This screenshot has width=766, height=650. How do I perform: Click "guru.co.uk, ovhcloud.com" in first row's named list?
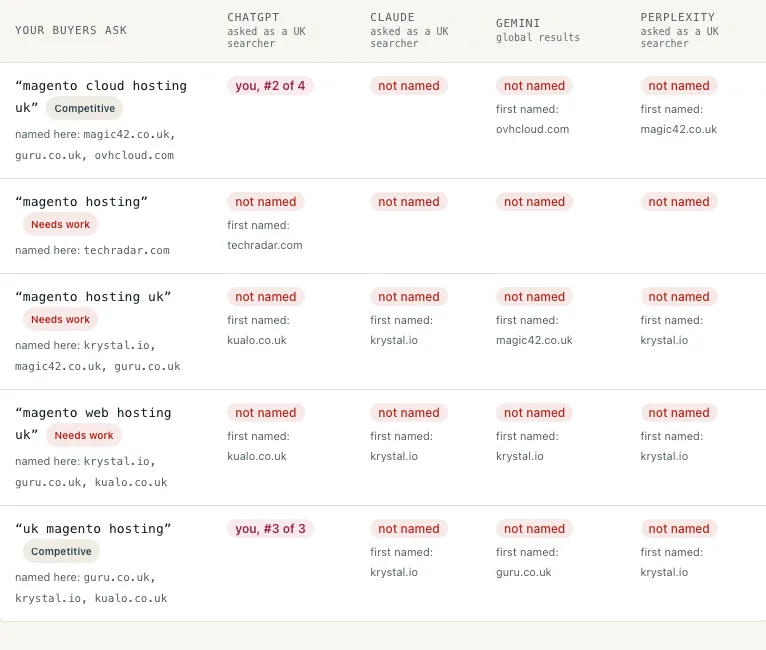pos(94,155)
